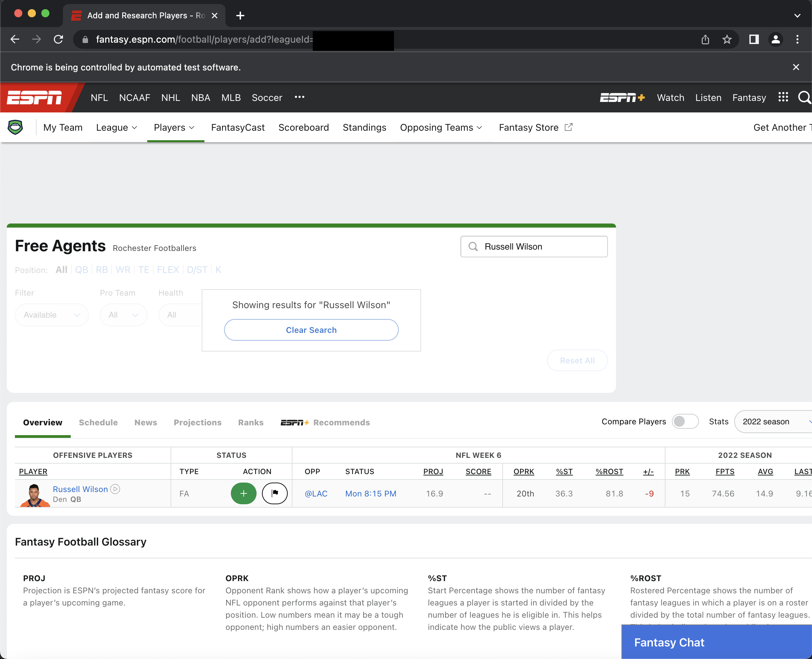Open Standings page
Screen dimensions: 812x659
[x=365, y=128]
